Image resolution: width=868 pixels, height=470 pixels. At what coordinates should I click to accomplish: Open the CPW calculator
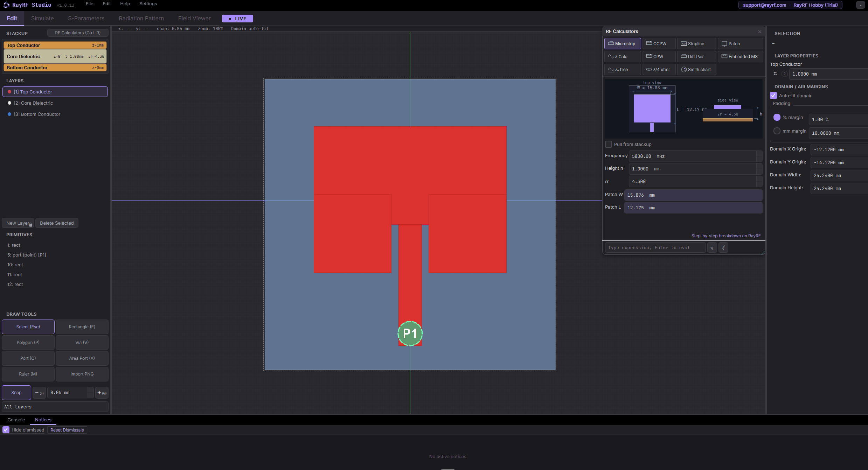(x=659, y=56)
